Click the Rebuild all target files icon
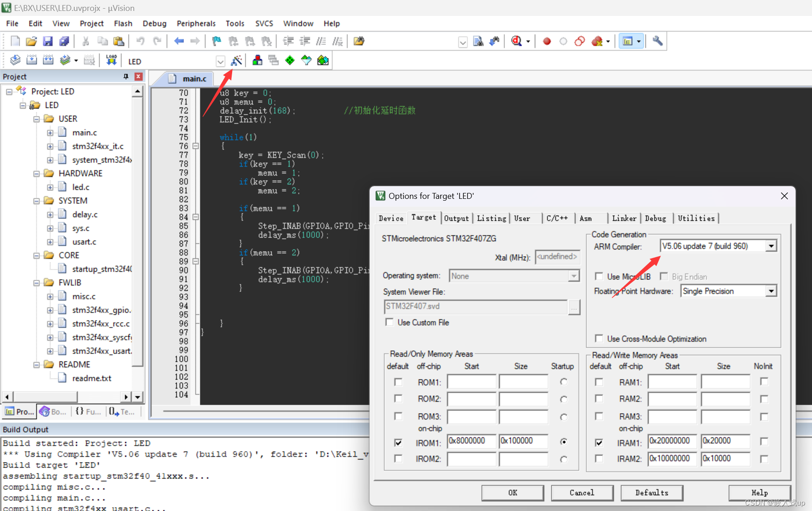Image resolution: width=812 pixels, height=511 pixels. coord(48,60)
